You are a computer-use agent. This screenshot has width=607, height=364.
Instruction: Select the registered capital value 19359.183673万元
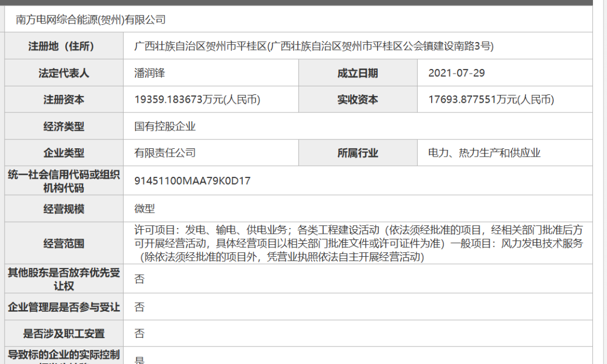pyautogui.click(x=197, y=99)
